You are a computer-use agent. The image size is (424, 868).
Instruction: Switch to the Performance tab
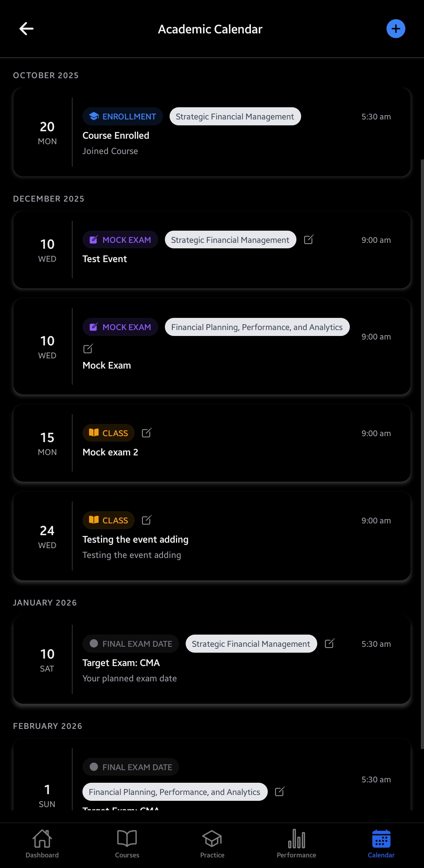point(296,842)
